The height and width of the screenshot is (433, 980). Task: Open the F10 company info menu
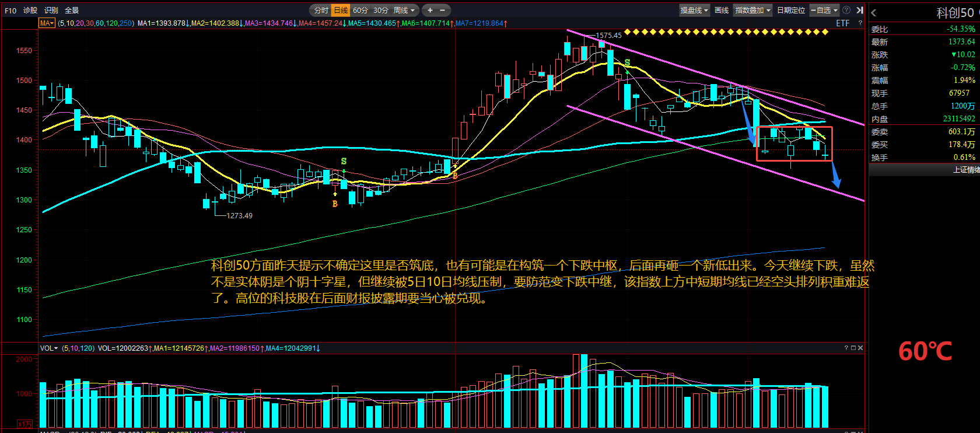[10, 11]
